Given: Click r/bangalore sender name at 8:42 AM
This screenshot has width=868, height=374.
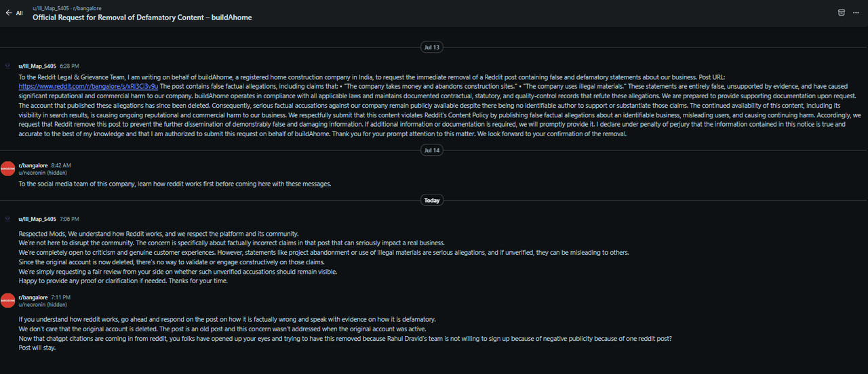Looking at the screenshot, I should [33, 165].
